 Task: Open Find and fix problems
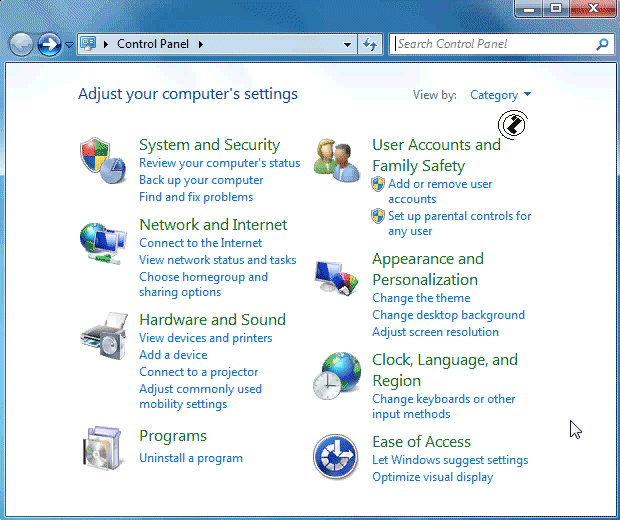click(196, 197)
